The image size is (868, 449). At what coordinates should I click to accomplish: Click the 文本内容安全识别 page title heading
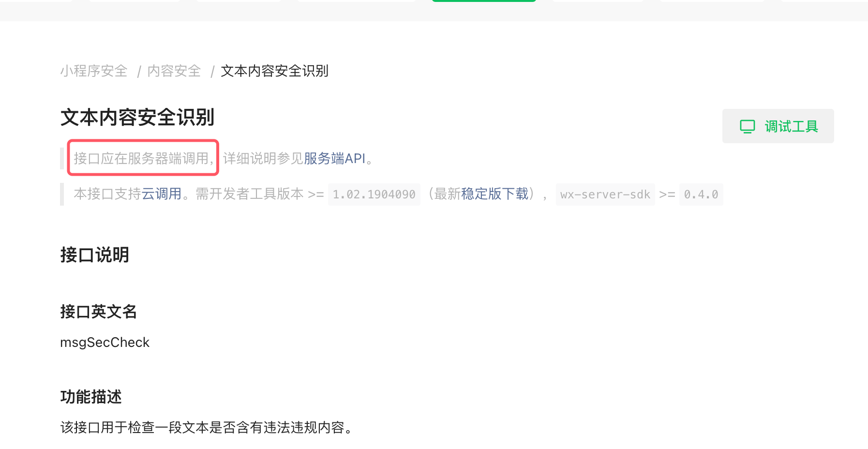(137, 118)
